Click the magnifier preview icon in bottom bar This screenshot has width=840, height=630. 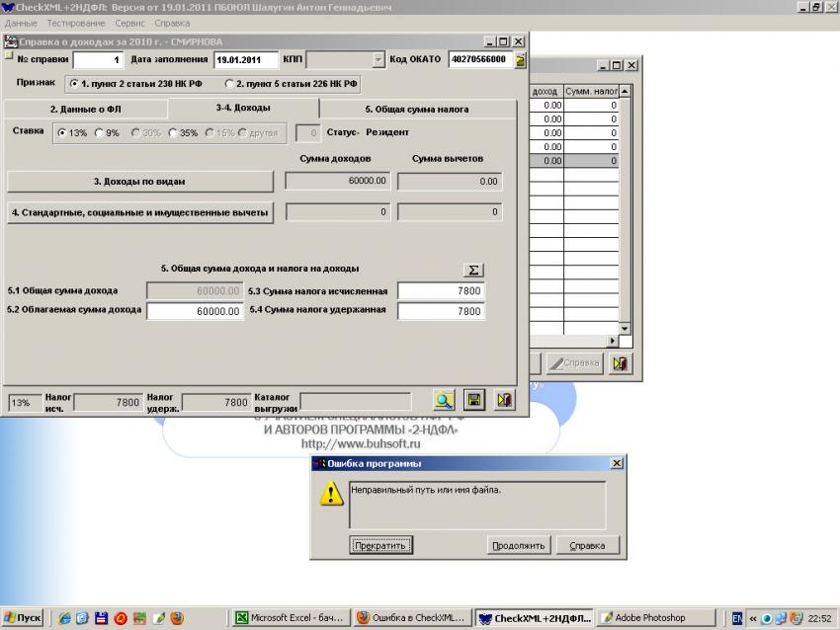(445, 400)
